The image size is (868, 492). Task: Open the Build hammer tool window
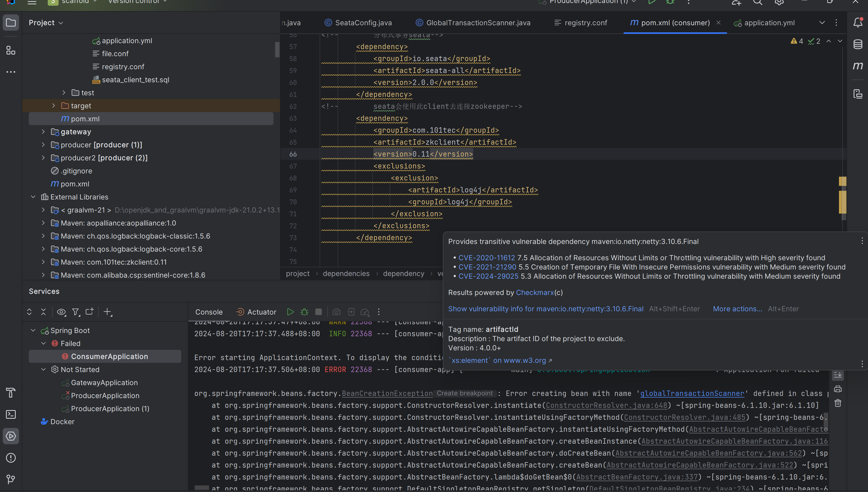coord(11,393)
